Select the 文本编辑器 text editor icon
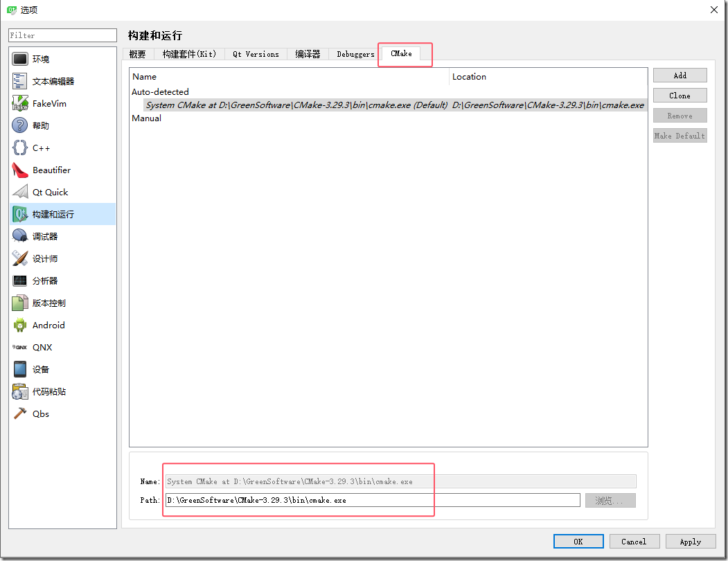This screenshot has width=728, height=561. (x=20, y=81)
